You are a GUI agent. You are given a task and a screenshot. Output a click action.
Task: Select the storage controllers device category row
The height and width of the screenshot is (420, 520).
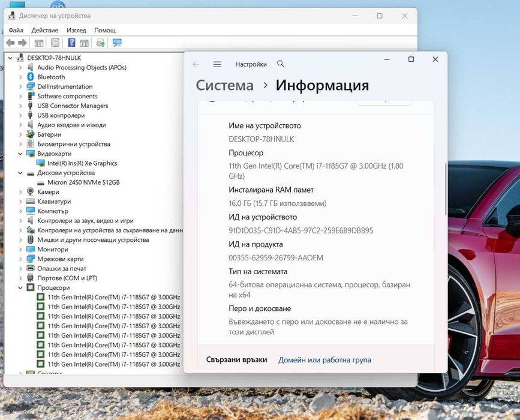tap(104, 230)
